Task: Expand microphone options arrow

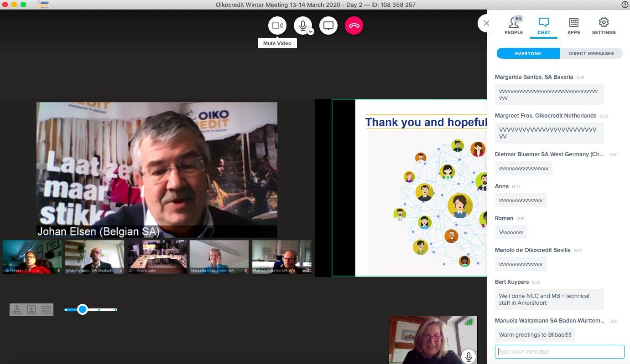Action: (x=311, y=32)
